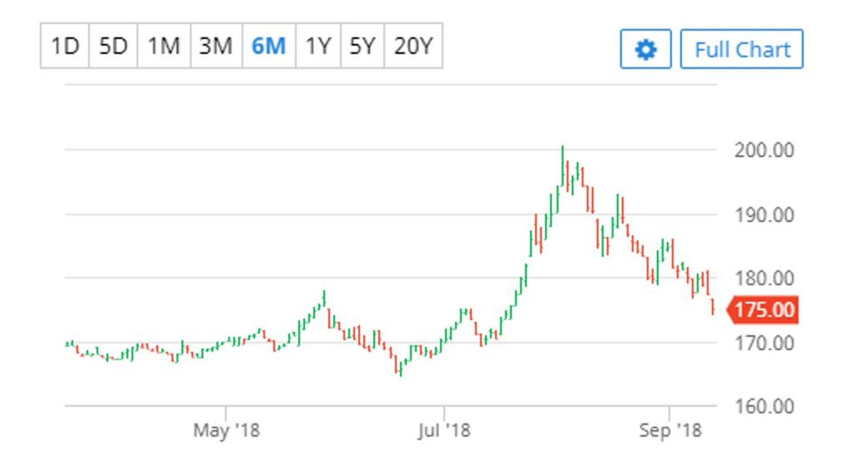Click the Sep '18 date label
This screenshot has height=461, width=868.
[x=670, y=430]
